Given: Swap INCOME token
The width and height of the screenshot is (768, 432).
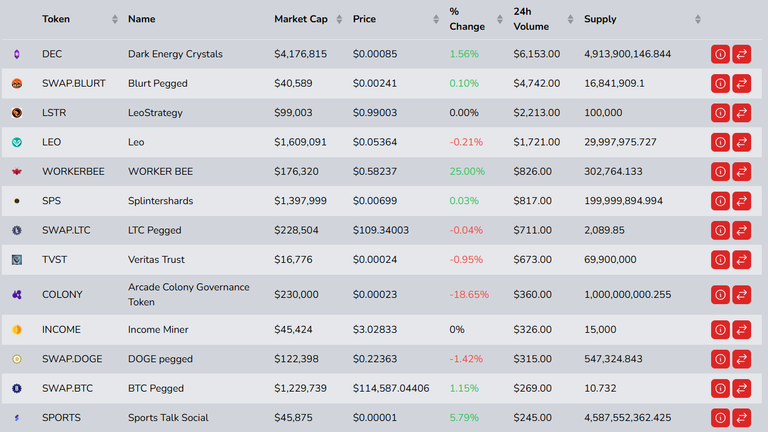Looking at the screenshot, I should pos(742,330).
